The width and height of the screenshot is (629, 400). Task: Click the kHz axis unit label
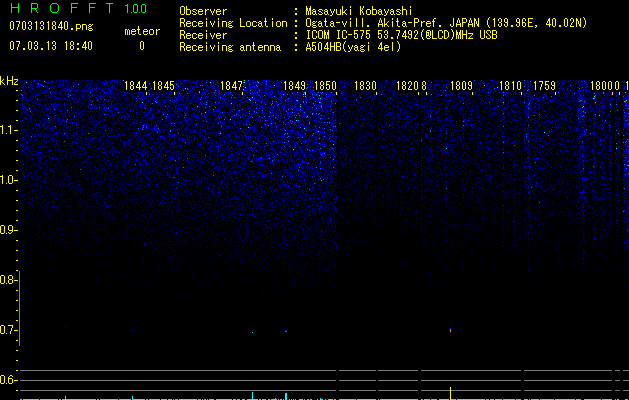[x=9, y=81]
